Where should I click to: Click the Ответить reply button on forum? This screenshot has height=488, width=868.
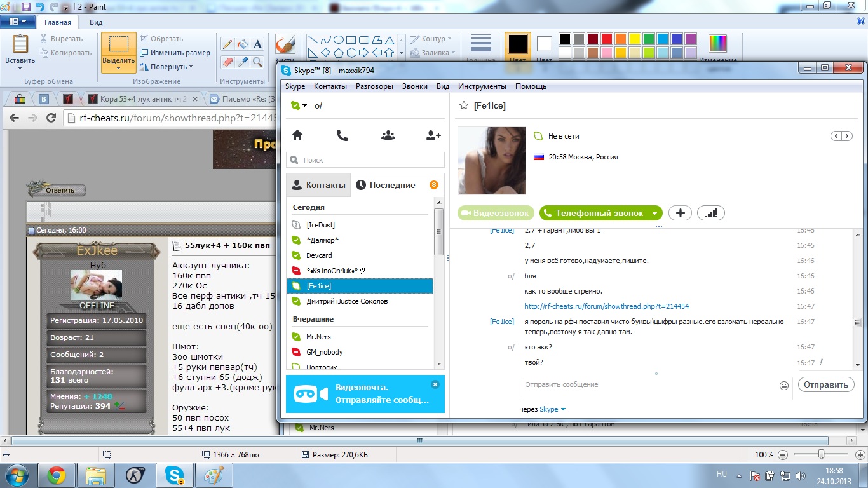click(57, 189)
